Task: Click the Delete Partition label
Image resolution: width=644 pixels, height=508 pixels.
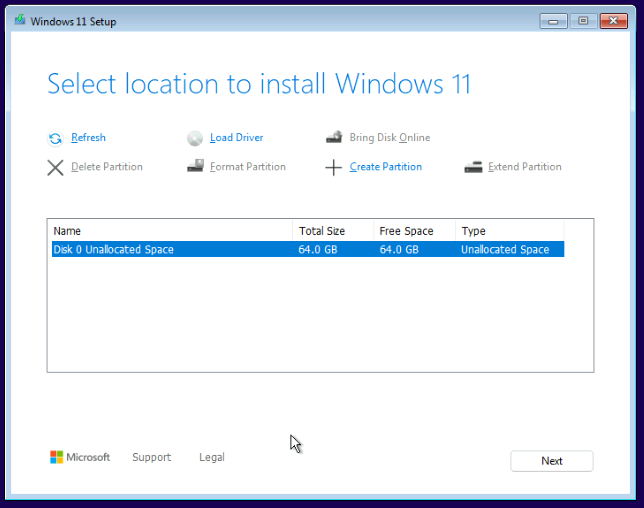Action: tap(107, 167)
